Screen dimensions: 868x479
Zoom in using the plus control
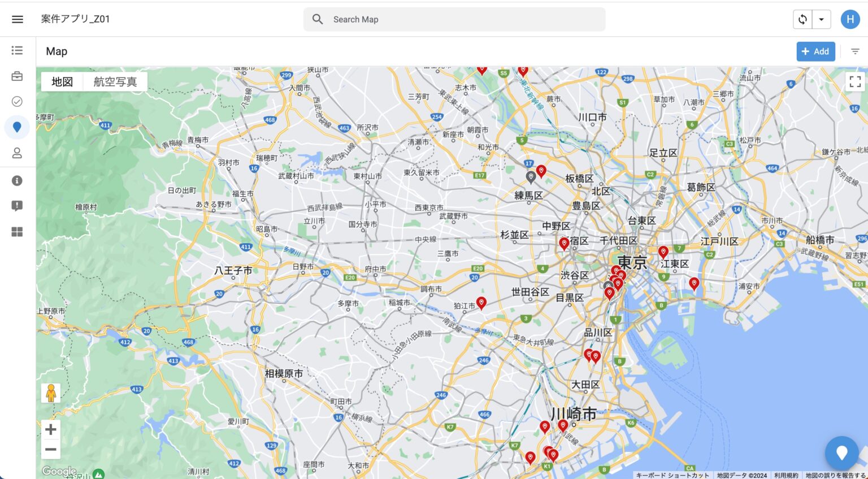(x=50, y=430)
